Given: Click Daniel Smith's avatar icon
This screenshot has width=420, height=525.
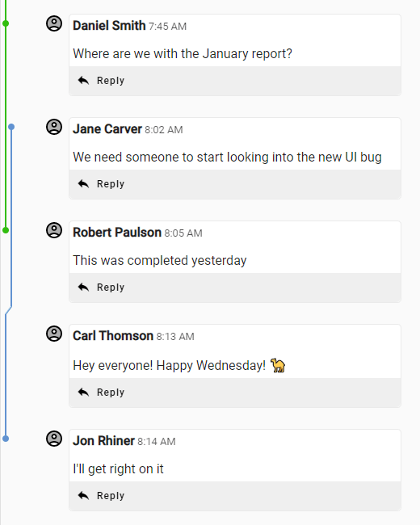Looking at the screenshot, I should (x=54, y=23).
